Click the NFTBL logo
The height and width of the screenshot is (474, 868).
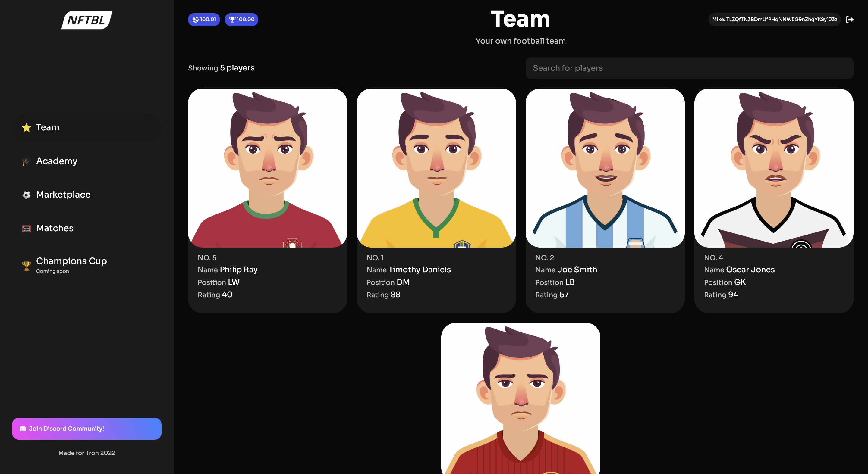86,19
